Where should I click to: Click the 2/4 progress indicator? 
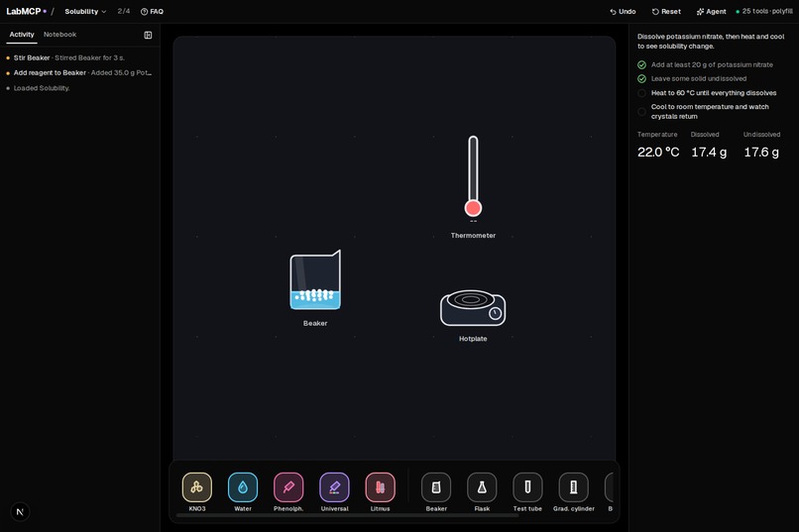coord(123,11)
